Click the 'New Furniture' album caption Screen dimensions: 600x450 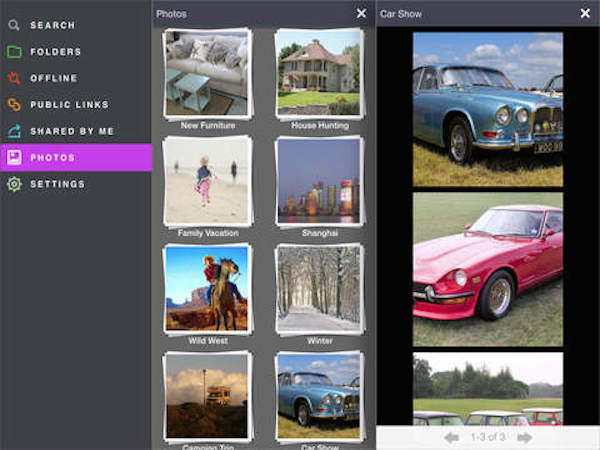pyautogui.click(x=208, y=126)
